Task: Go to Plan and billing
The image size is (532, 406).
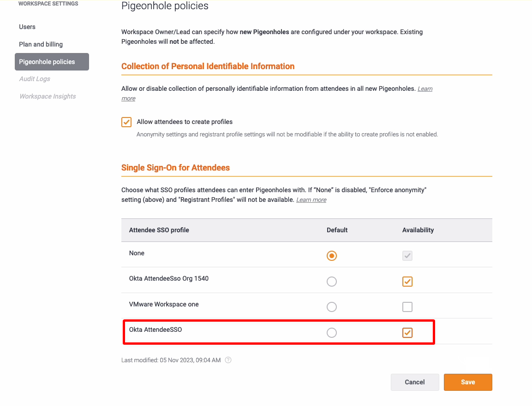Action: (x=41, y=44)
